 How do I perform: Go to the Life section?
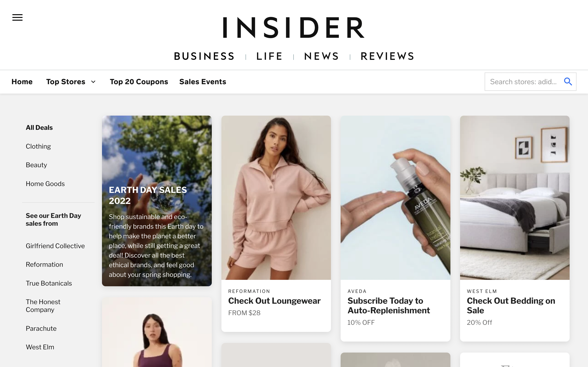point(269,56)
